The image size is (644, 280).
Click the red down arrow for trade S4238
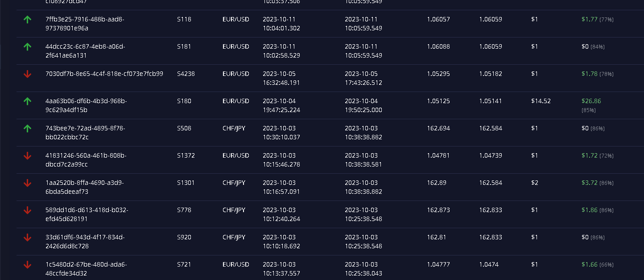click(27, 74)
